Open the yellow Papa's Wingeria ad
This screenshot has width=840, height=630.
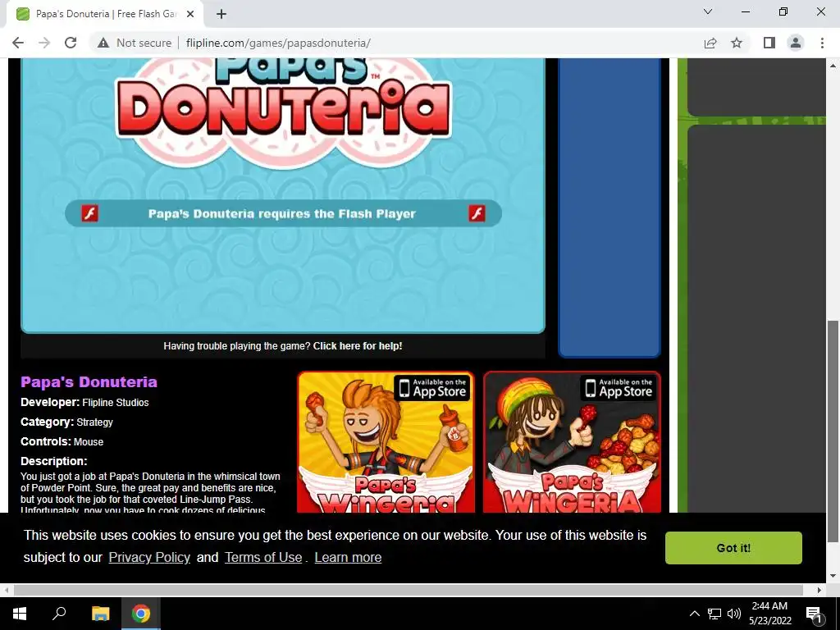pyautogui.click(x=386, y=442)
